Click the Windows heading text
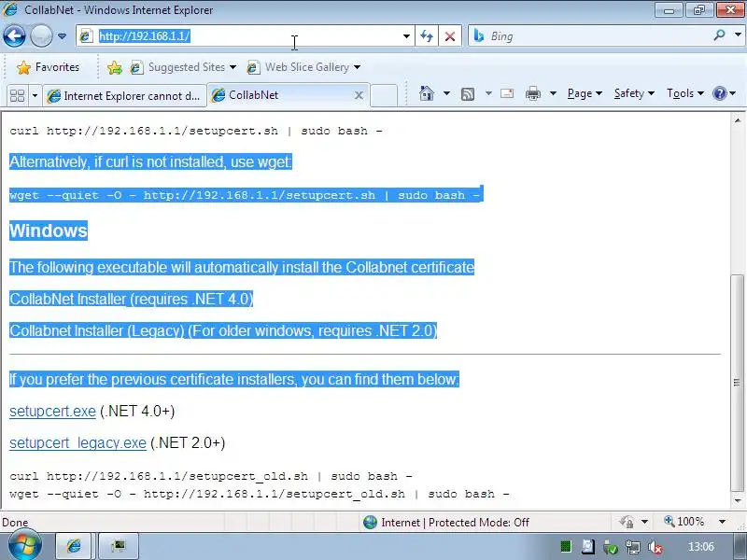 click(49, 231)
